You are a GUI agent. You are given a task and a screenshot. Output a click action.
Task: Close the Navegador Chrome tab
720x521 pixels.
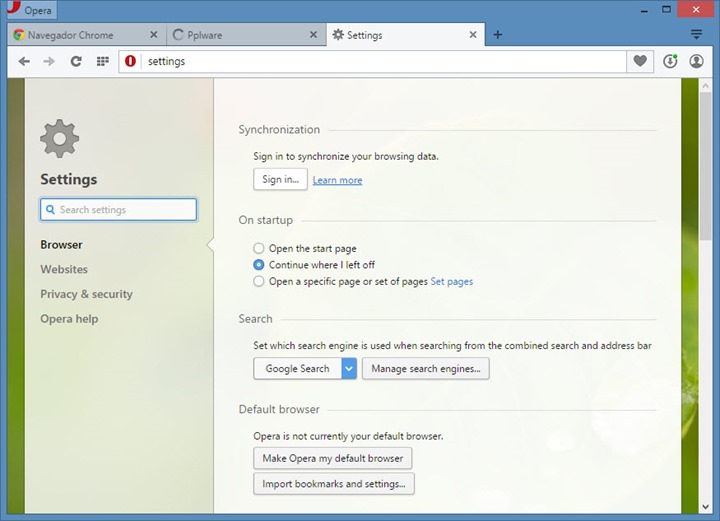[153, 35]
